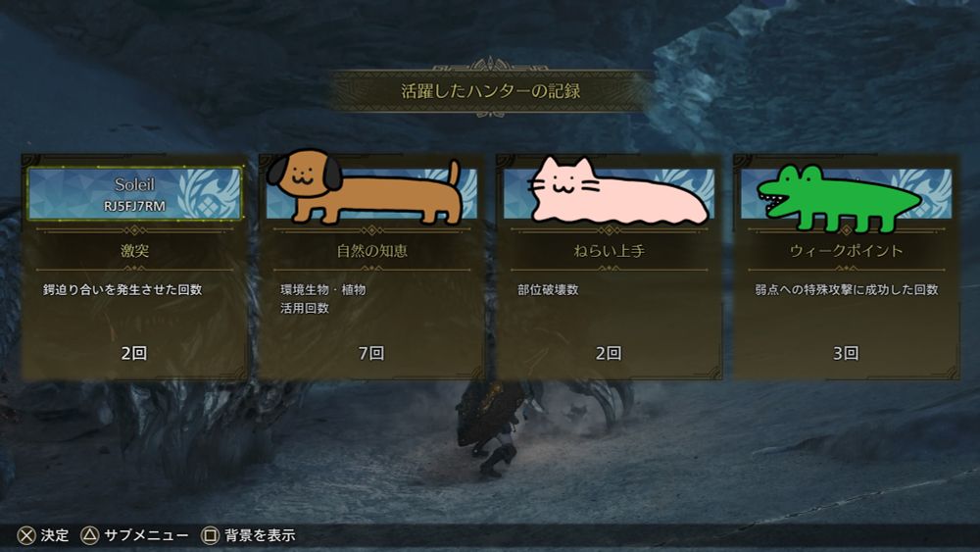The width and height of the screenshot is (980, 552).
Task: Click the 部位破壊数 description text
Action: (x=548, y=290)
